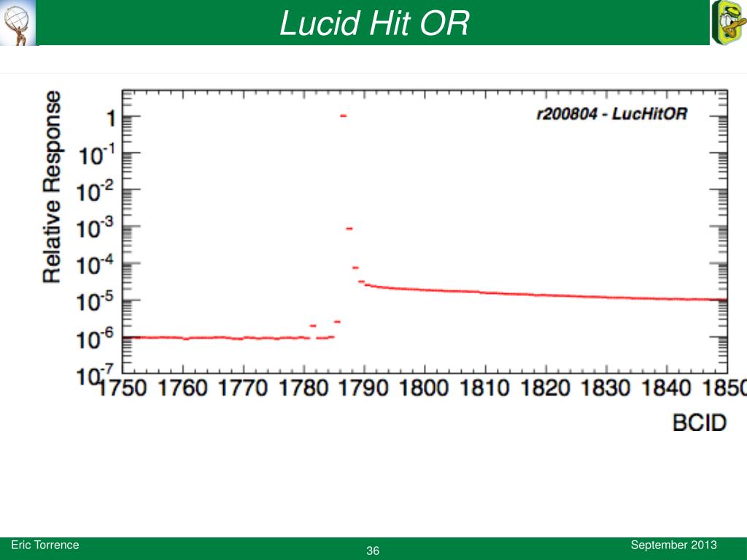Click the 'Relative Response' y-axis title
The height and width of the screenshot is (560, 747).
(x=52, y=187)
